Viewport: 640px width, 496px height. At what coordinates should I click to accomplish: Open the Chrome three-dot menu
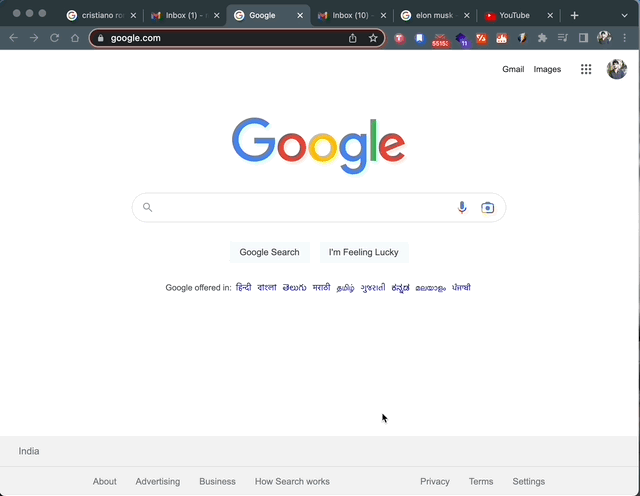(x=624, y=38)
